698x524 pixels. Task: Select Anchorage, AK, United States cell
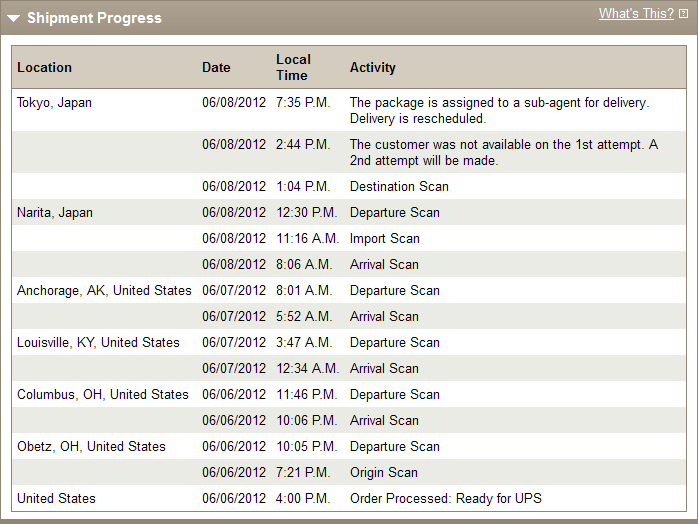click(104, 290)
